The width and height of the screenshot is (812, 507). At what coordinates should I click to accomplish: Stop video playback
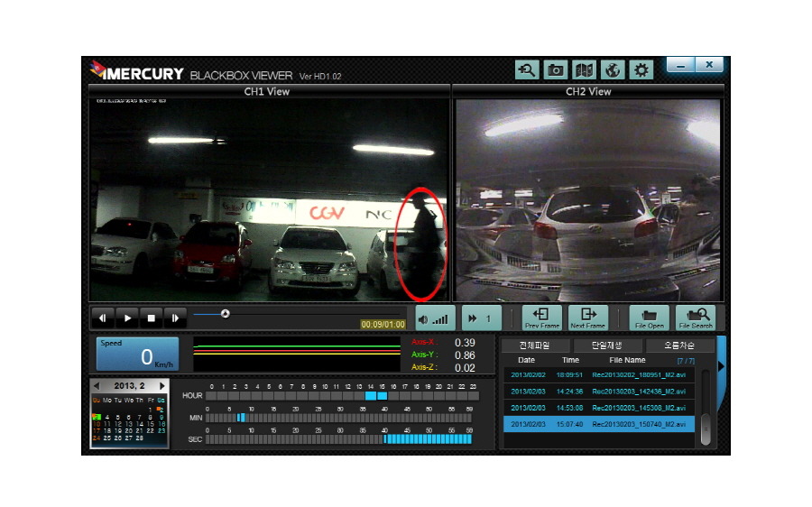152,318
